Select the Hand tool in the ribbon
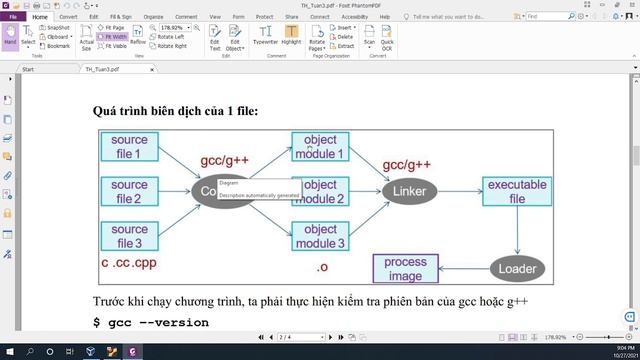This screenshot has width=640, height=360. coord(10,36)
